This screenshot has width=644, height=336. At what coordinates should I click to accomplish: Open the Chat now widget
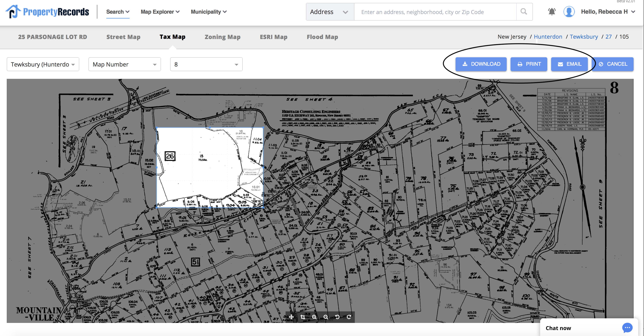[x=589, y=328]
